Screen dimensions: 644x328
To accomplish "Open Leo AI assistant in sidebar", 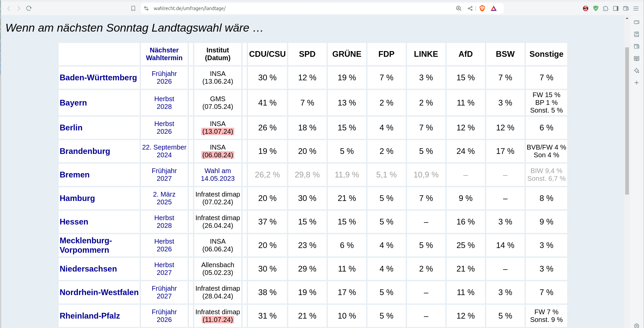I will 637,71.
